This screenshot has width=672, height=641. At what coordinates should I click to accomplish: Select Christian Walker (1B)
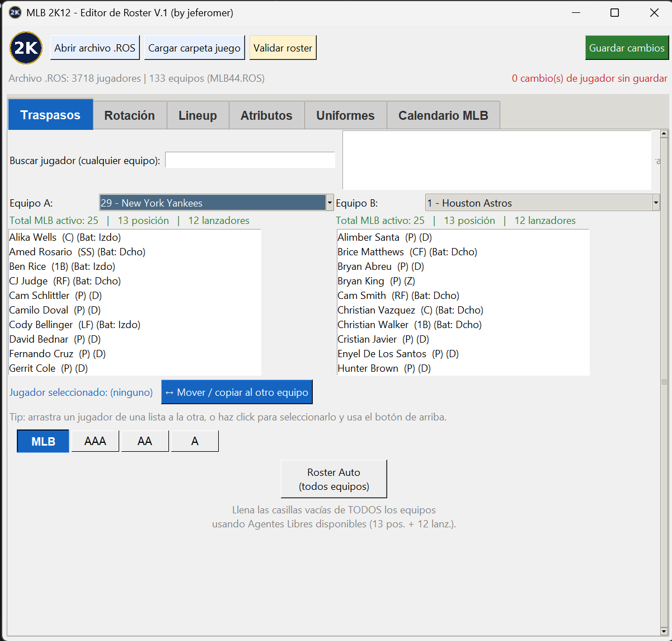pos(463,325)
